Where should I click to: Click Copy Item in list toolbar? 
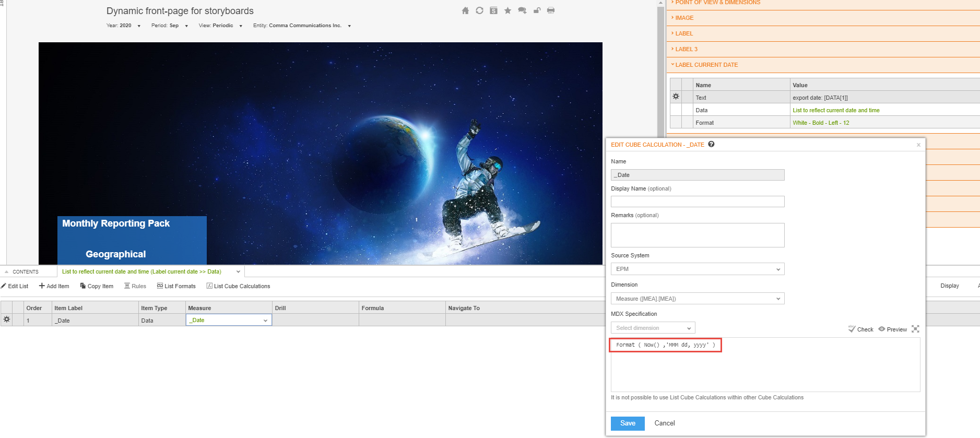point(97,286)
